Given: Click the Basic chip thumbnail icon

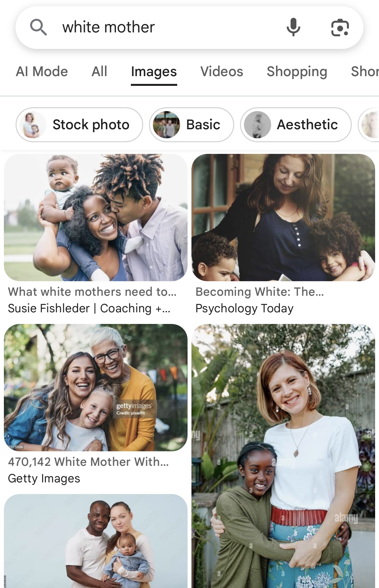Looking at the screenshot, I should point(166,125).
